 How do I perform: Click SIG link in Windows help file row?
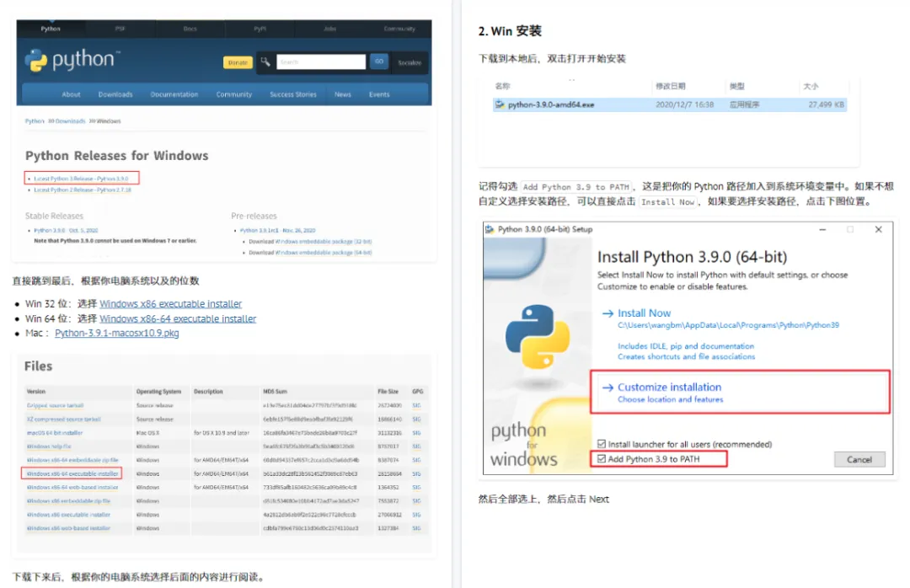416,446
